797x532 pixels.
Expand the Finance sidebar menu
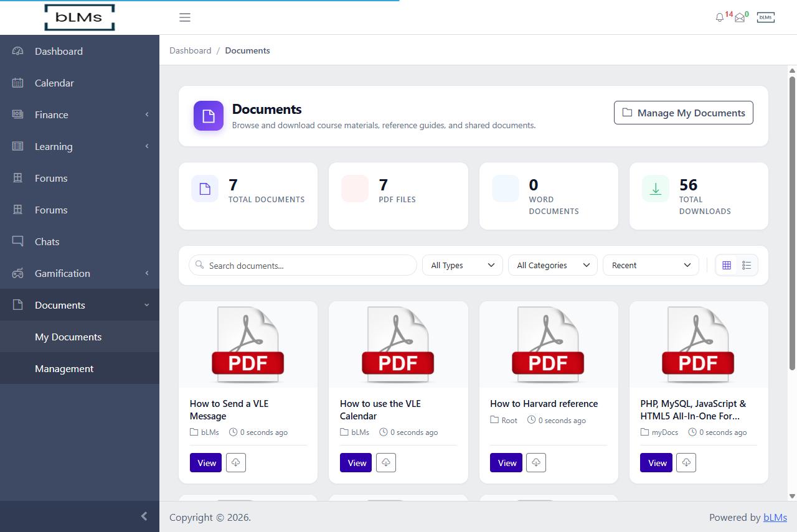80,114
